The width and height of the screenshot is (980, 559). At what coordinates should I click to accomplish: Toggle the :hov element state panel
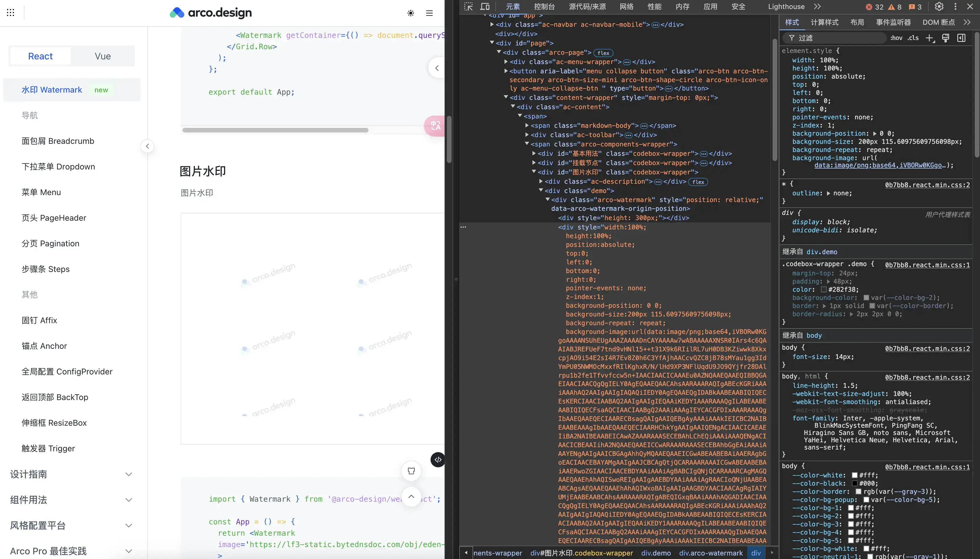coord(896,38)
